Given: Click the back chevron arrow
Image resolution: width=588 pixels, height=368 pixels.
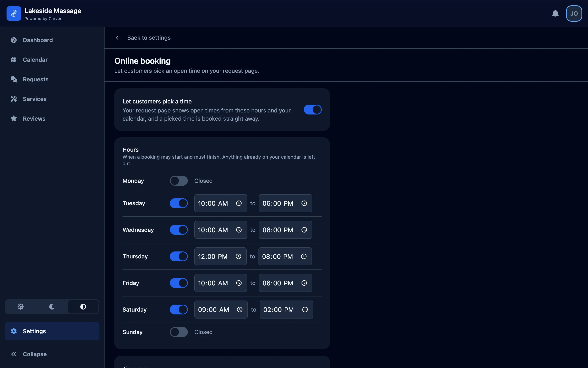Looking at the screenshot, I should (117, 38).
